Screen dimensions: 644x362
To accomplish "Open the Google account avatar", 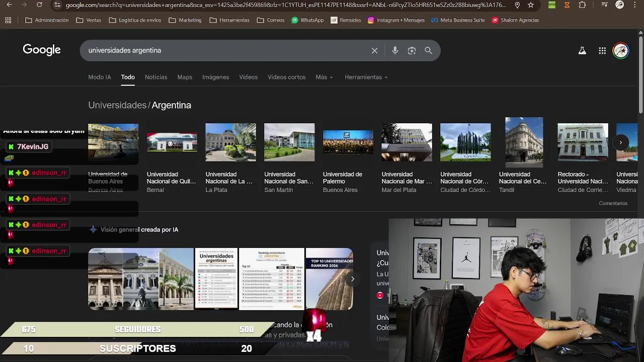I will click(x=621, y=50).
